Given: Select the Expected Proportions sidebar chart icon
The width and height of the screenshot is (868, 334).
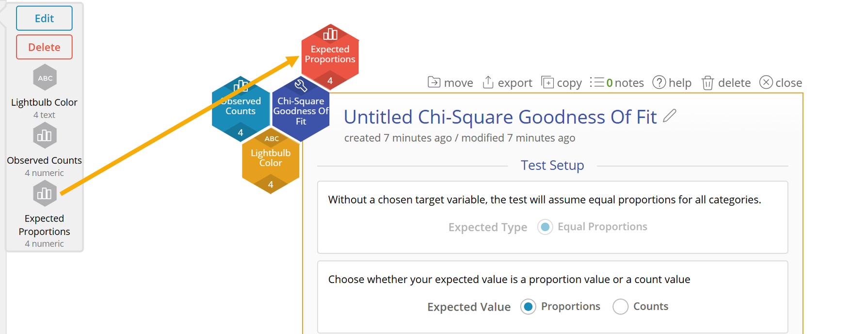Looking at the screenshot, I should pyautogui.click(x=45, y=194).
